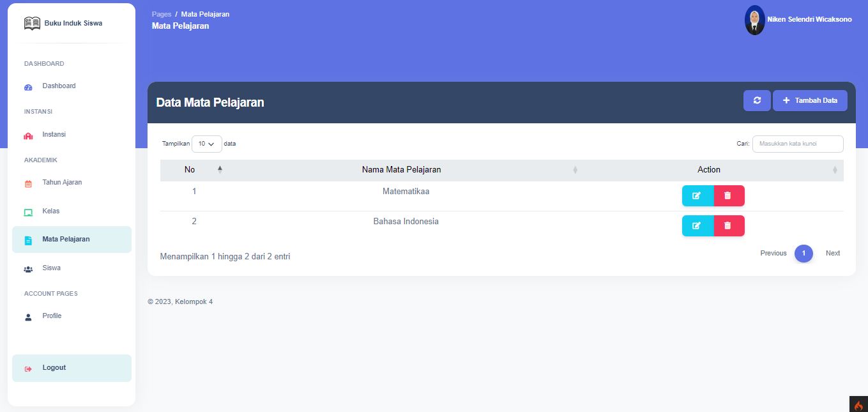Screen dimensions: 868x412
Task: Delete the Bahasa Indonesia entry
Action: click(728, 225)
